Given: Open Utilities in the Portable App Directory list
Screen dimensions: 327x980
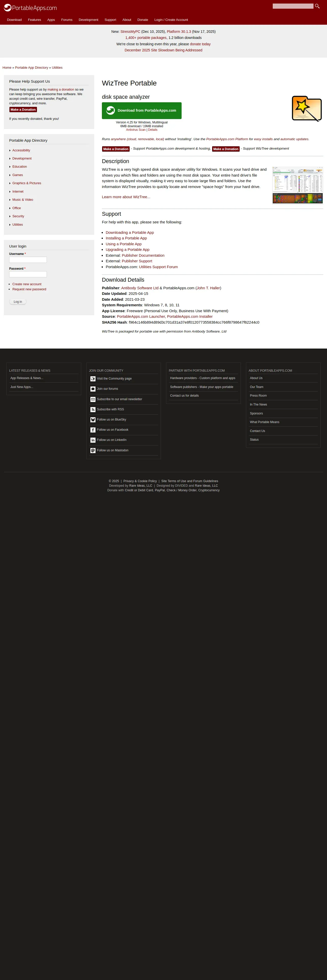Looking at the screenshot, I should (18, 225).
